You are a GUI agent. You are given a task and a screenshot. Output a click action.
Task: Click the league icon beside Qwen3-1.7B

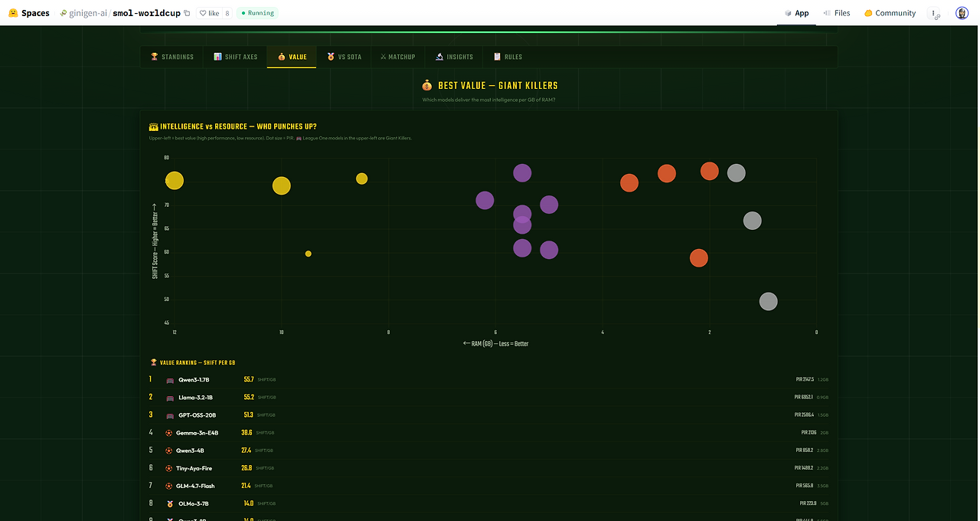point(170,380)
